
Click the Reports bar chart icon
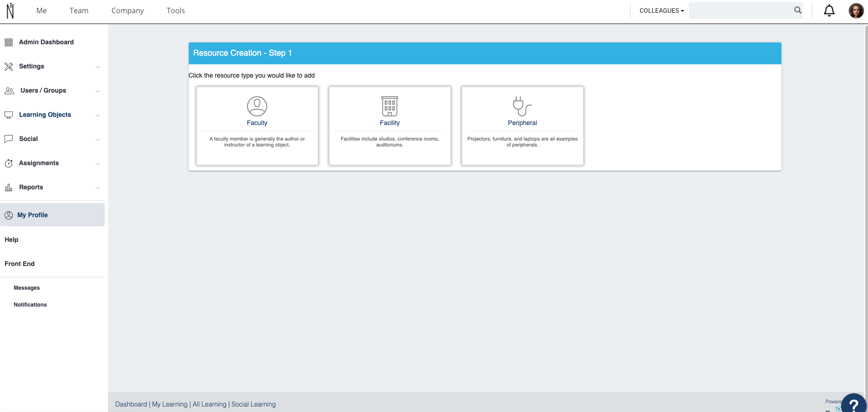9,188
